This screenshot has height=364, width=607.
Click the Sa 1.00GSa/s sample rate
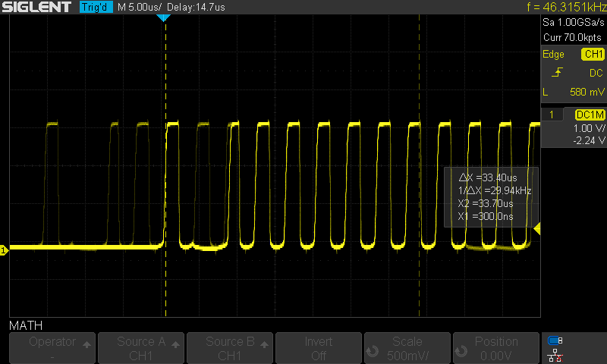point(574,23)
